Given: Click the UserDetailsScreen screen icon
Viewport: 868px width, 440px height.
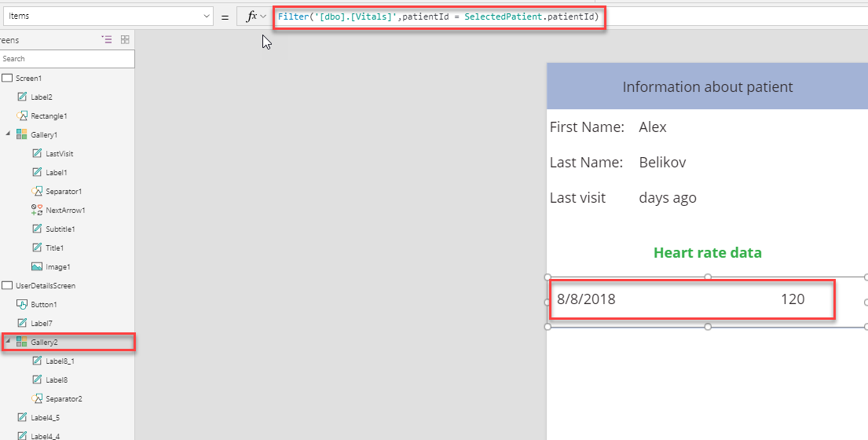Looking at the screenshot, I should tap(6, 285).
